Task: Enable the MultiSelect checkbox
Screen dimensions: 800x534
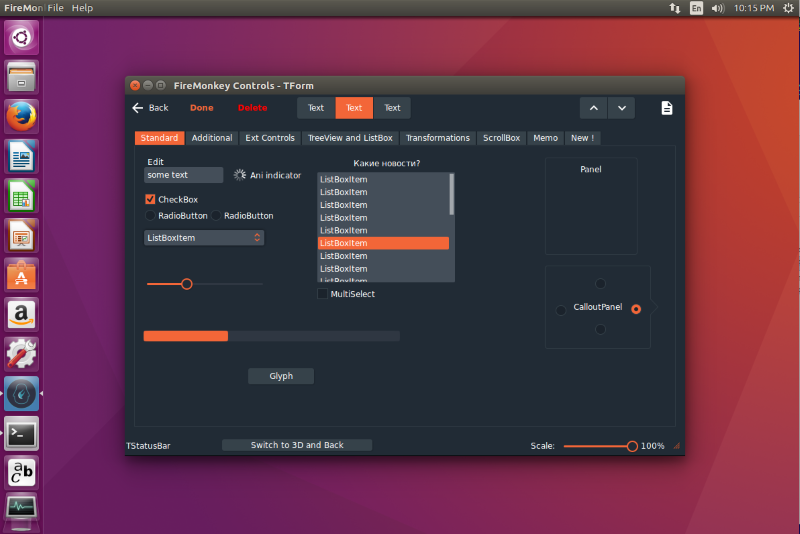Action: pos(322,294)
